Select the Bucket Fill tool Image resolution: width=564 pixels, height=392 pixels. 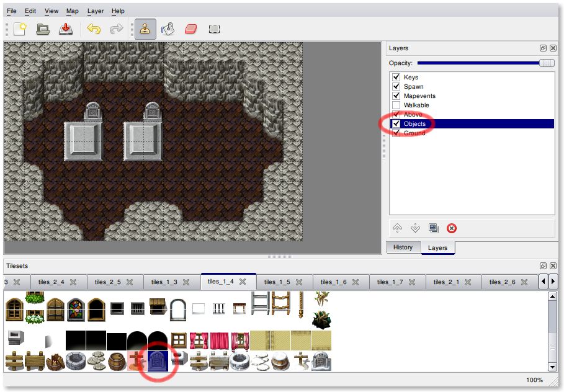168,29
